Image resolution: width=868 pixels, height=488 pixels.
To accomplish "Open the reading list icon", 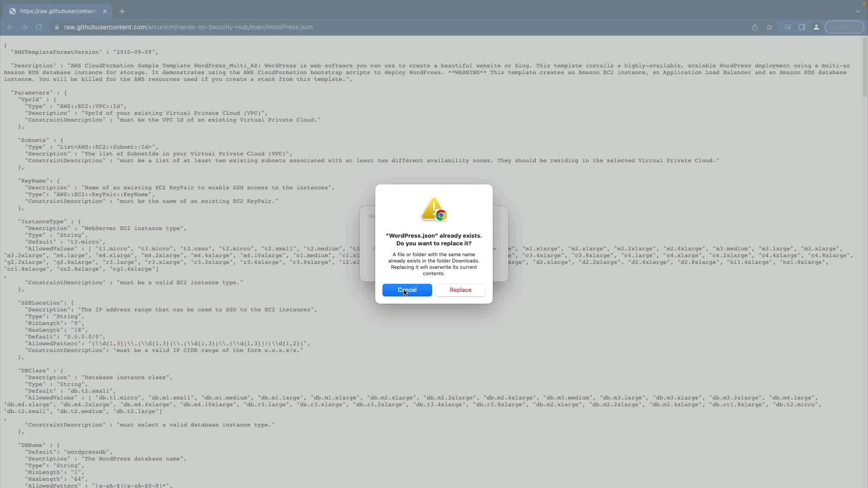I will 787,27.
